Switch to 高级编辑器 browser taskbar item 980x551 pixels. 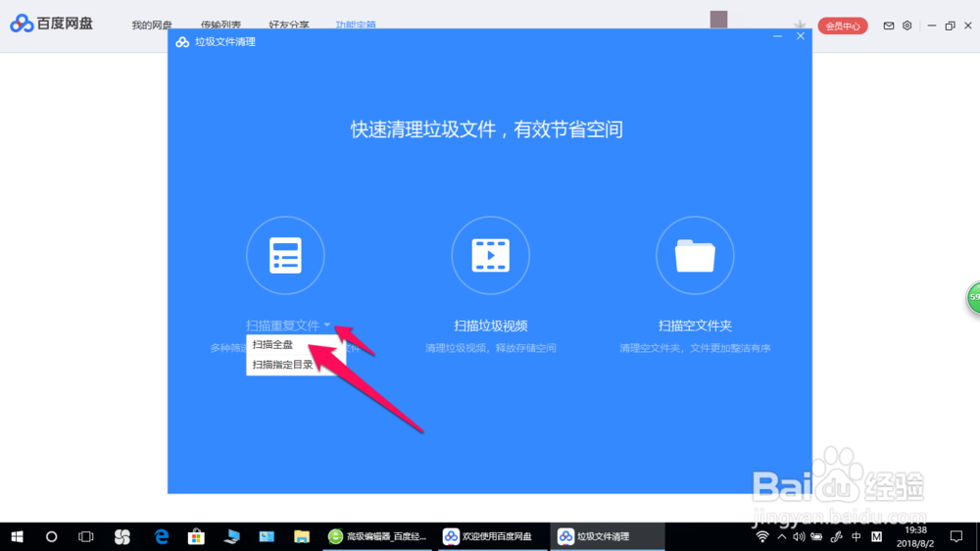[x=377, y=536]
